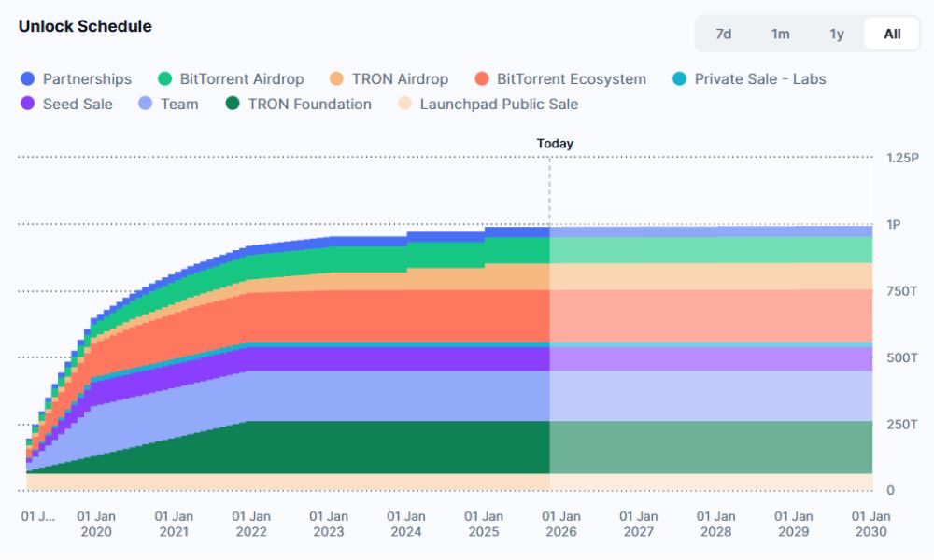Click the peach Launchpad Public Sale dot
The width and height of the screenshot is (934, 560).
(405, 105)
